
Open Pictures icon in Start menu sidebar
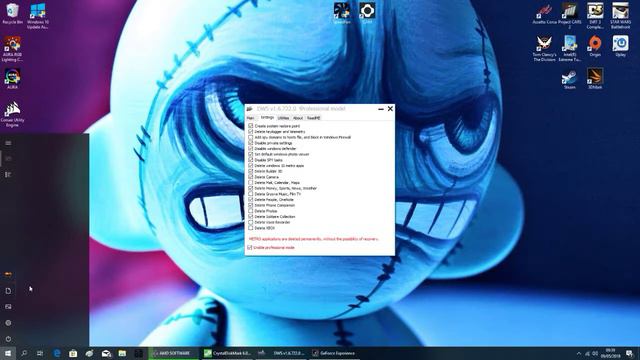point(8,307)
